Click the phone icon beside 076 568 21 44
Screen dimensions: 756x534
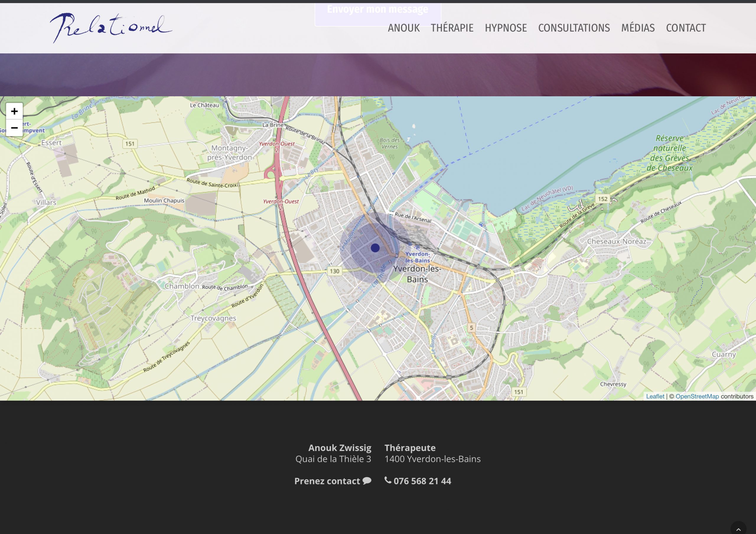tap(389, 481)
